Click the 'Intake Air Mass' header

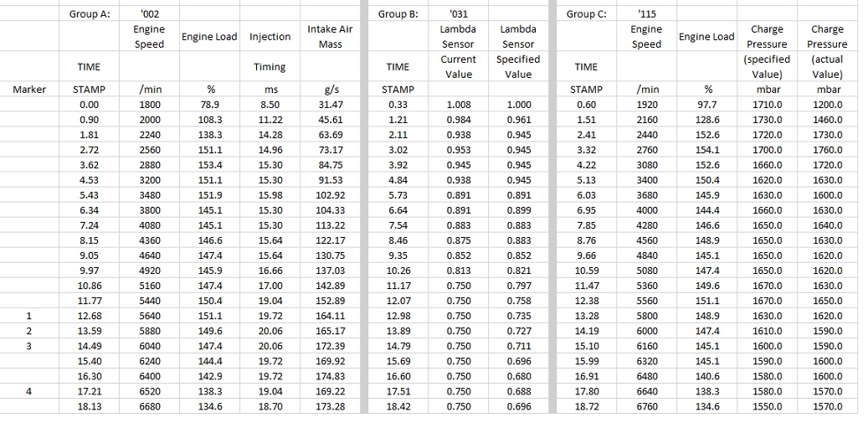(331, 37)
